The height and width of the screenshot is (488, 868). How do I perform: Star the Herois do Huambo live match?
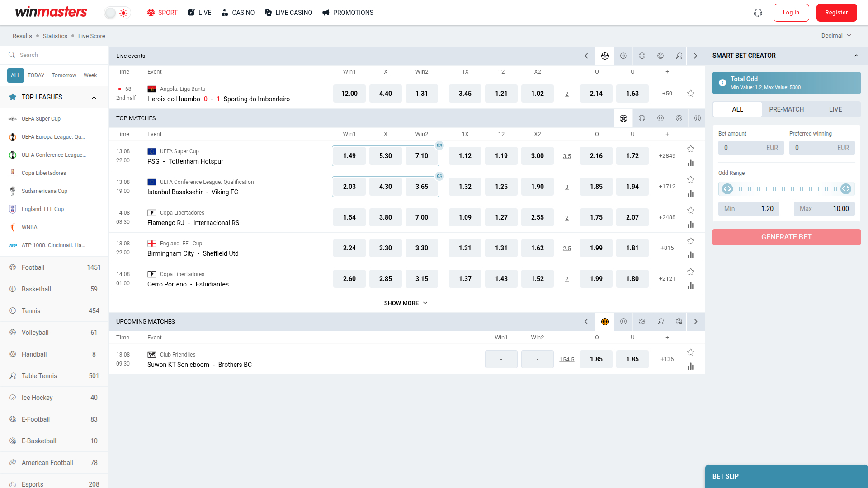click(x=690, y=93)
